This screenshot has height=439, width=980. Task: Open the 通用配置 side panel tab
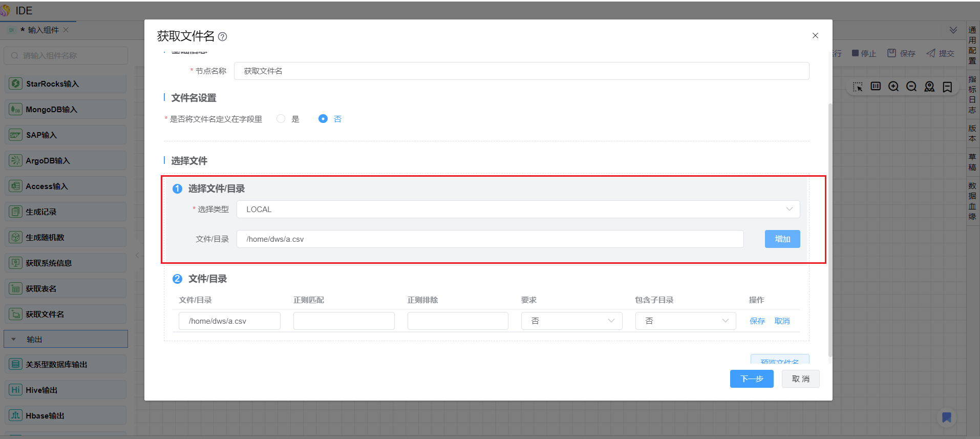coord(972,45)
